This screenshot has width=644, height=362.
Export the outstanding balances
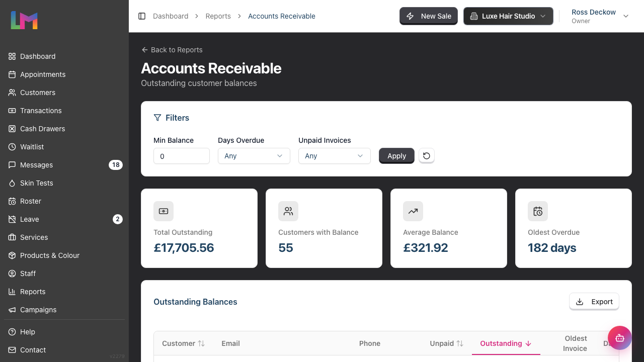[594, 302]
